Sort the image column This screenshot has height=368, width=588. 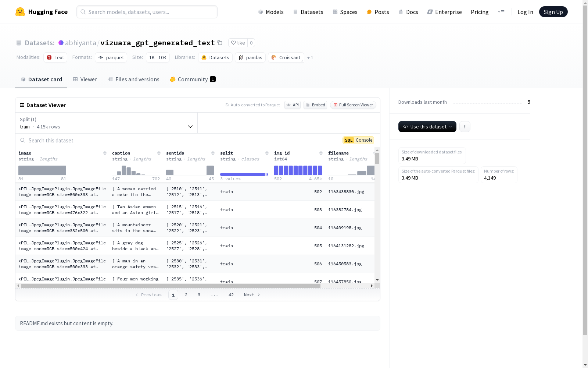point(105,153)
